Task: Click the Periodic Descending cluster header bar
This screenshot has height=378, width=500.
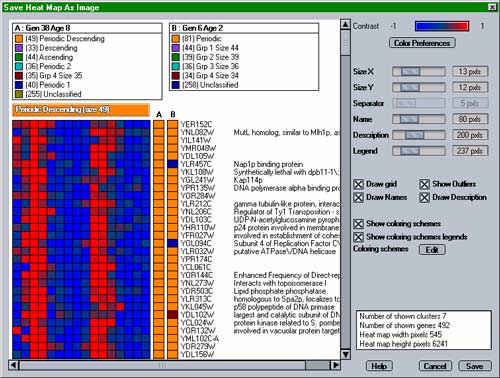Action: tap(81, 110)
